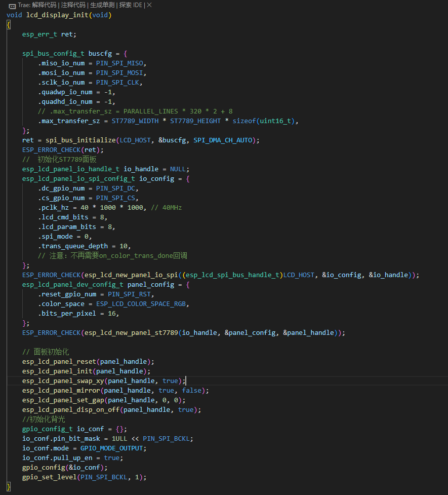This screenshot has height=495, width=448.
Task: Click spi_bus_config_t in the buscfg declaration
Action: [53, 54]
